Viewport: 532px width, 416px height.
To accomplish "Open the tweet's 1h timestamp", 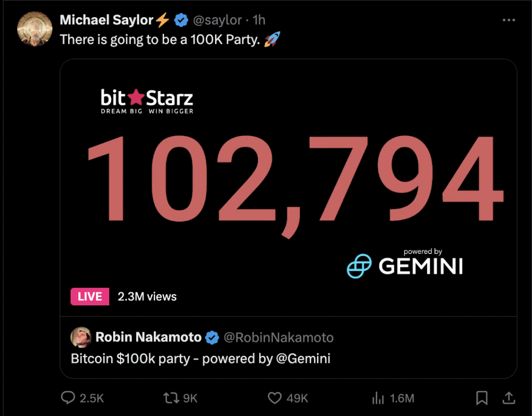I will [259, 20].
